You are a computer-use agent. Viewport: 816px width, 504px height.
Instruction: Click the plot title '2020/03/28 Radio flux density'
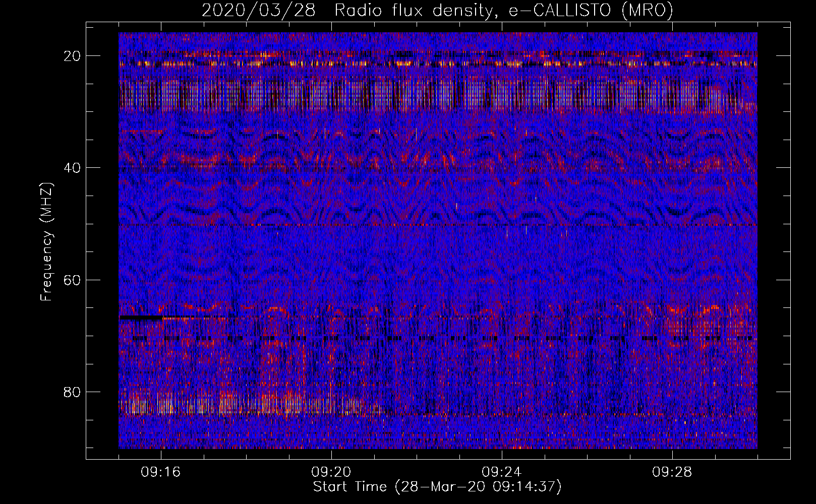[437, 10]
